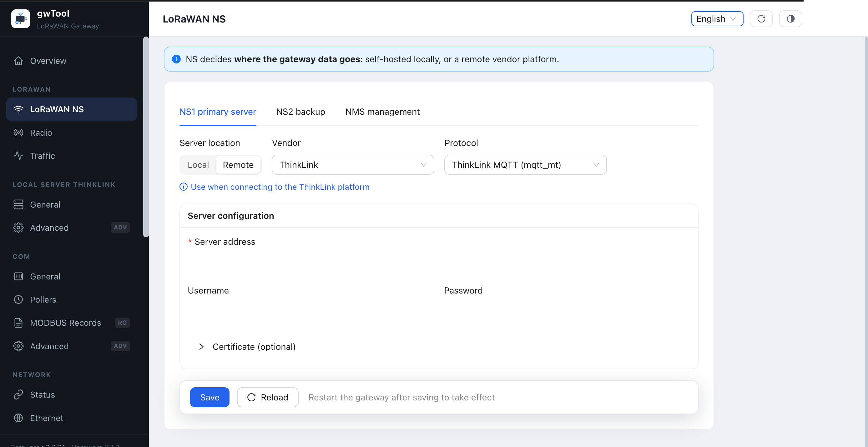Click the COM General port icon
Viewport: 868px width, 447px height.
[x=18, y=276]
